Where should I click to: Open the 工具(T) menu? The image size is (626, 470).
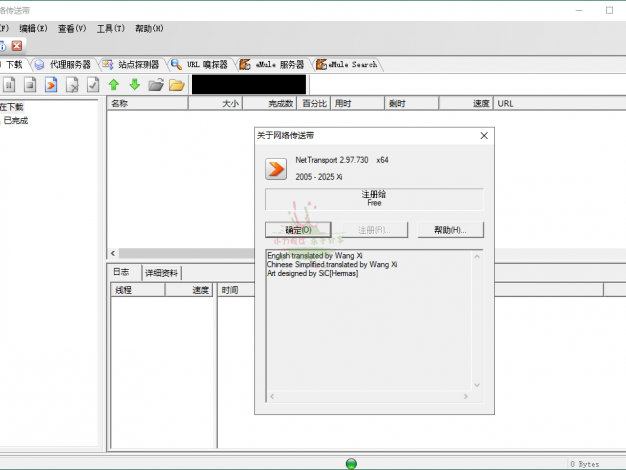[111, 29]
